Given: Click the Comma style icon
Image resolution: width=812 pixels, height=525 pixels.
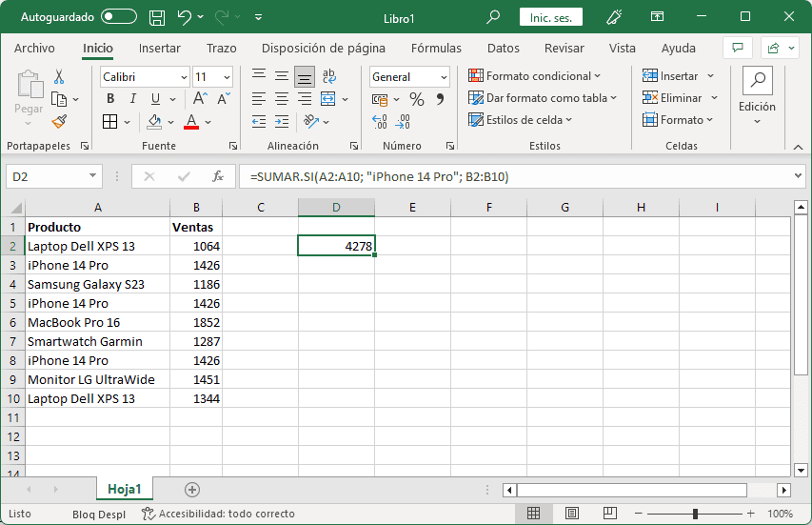Looking at the screenshot, I should (x=440, y=99).
